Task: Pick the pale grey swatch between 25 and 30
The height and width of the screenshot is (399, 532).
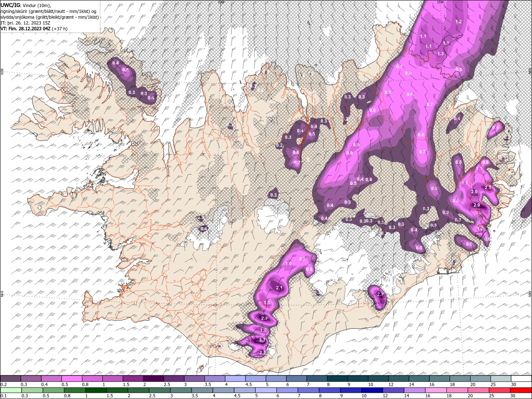Action: 500,379
